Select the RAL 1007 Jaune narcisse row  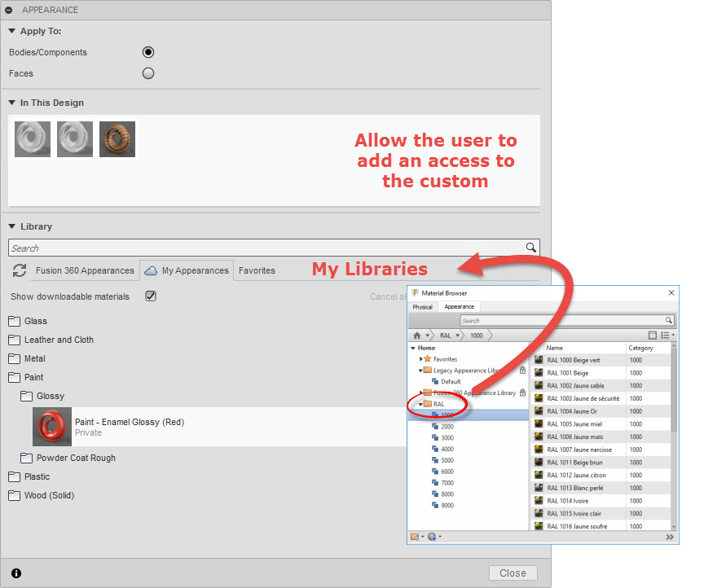601,450
